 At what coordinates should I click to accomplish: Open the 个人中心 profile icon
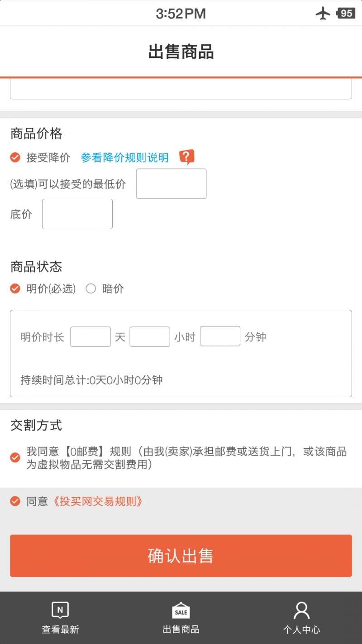[x=301, y=610]
